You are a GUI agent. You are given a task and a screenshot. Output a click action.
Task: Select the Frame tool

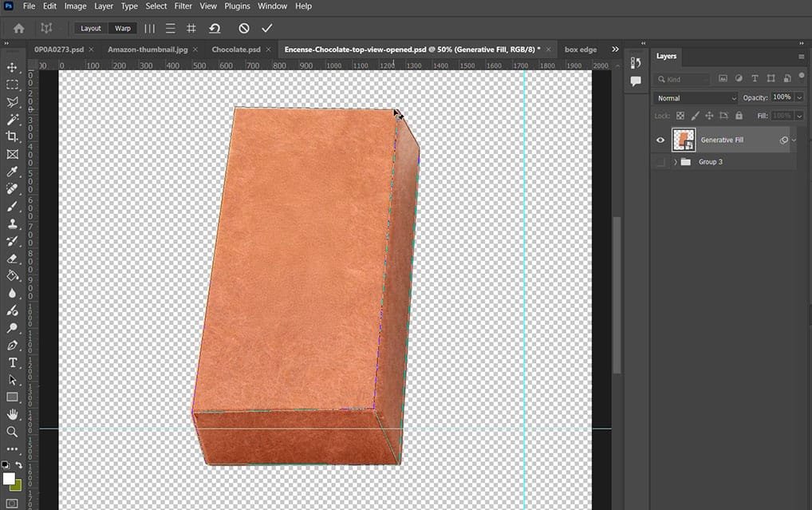(x=12, y=154)
